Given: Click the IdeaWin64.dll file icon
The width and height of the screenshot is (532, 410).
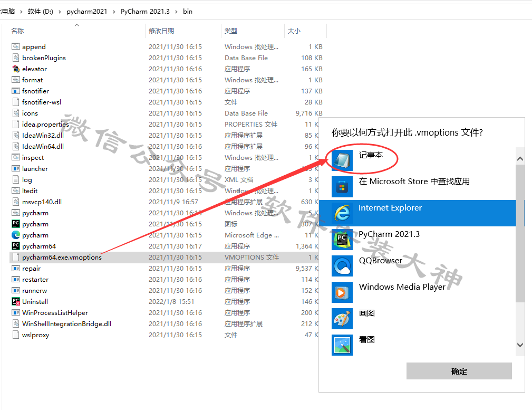Looking at the screenshot, I should pyautogui.click(x=16, y=146).
